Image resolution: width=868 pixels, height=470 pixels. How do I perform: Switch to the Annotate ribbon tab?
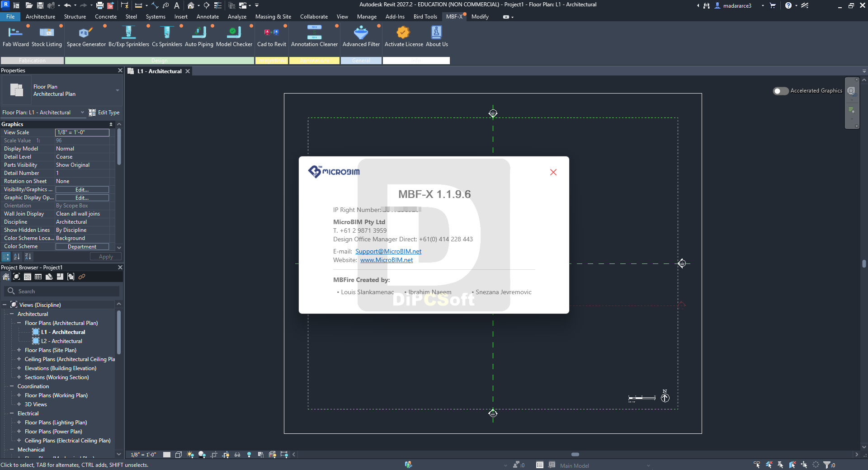(208, 17)
